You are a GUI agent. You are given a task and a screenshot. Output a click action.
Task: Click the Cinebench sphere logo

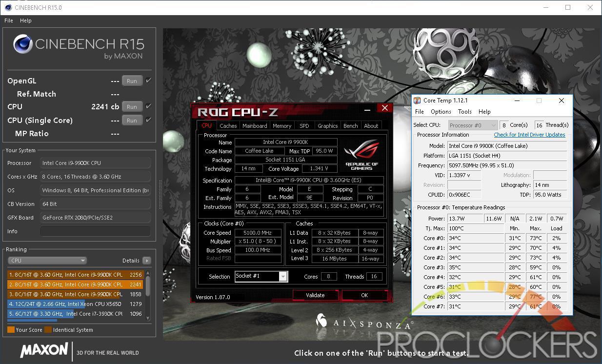pyautogui.click(x=23, y=44)
